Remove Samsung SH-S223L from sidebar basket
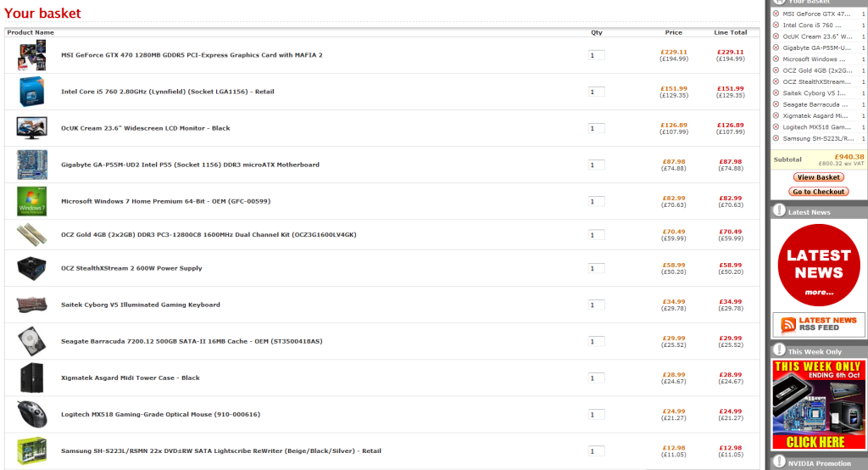Viewport: 868px width, 470px height. click(776, 138)
